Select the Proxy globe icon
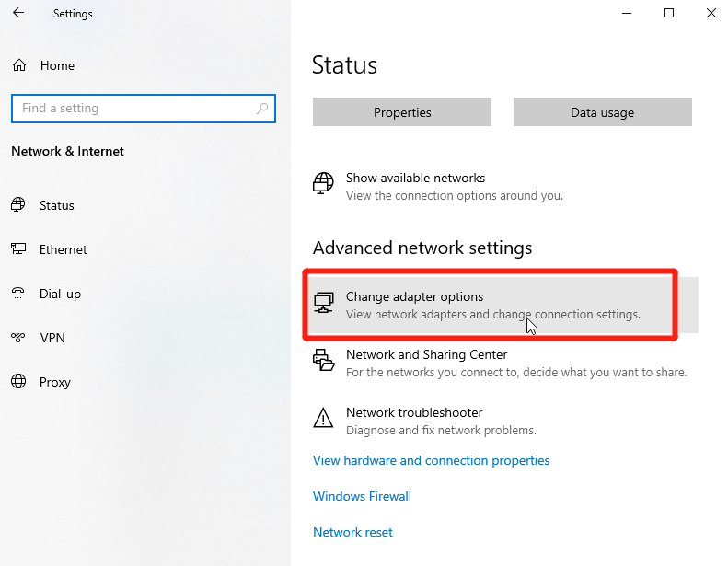Image resolution: width=728 pixels, height=566 pixels. point(18,381)
